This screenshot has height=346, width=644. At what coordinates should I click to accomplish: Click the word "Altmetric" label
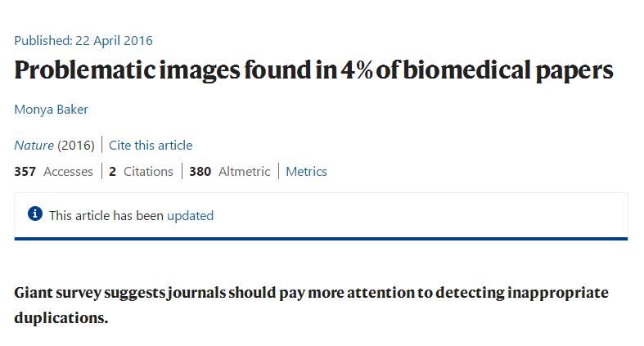click(x=245, y=172)
